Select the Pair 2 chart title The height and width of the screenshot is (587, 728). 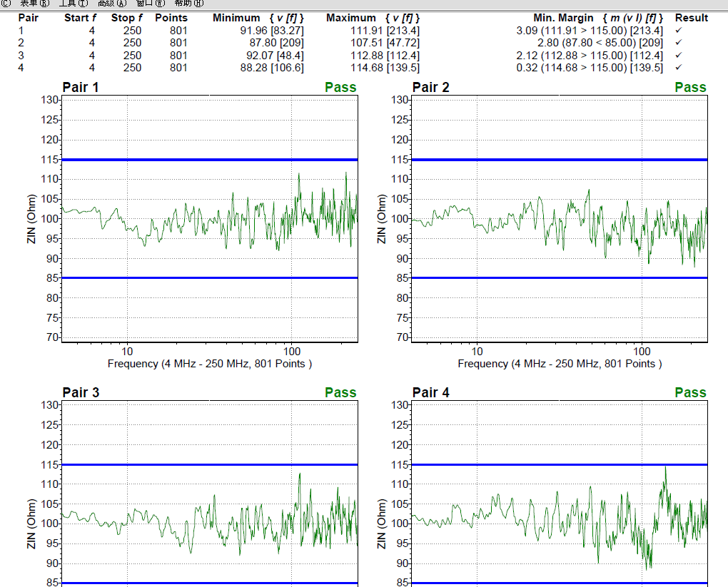(x=430, y=88)
